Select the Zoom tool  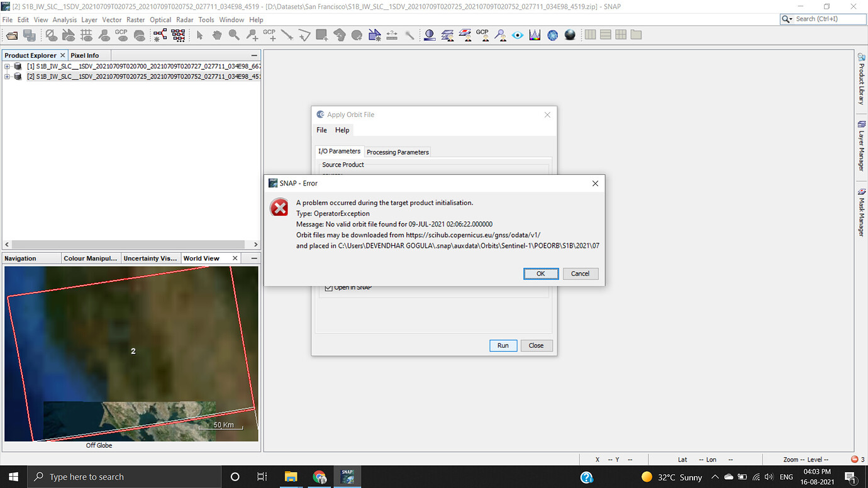(x=234, y=35)
